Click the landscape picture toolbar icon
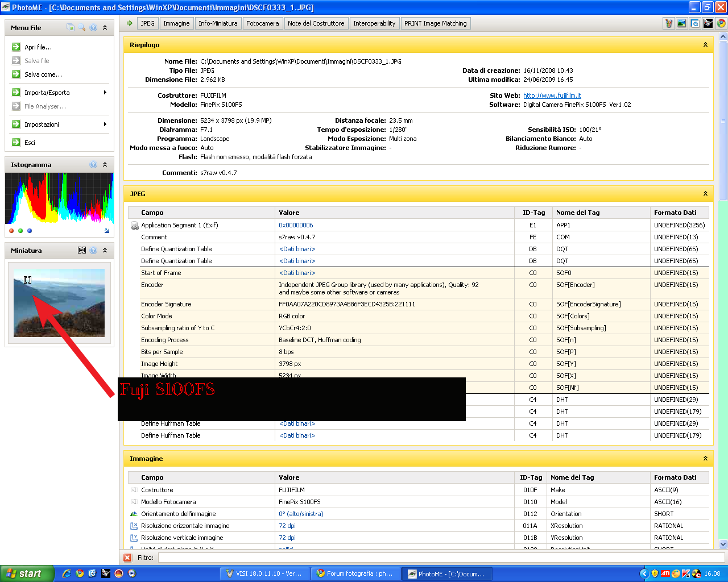This screenshot has height=582, width=728. pos(682,23)
